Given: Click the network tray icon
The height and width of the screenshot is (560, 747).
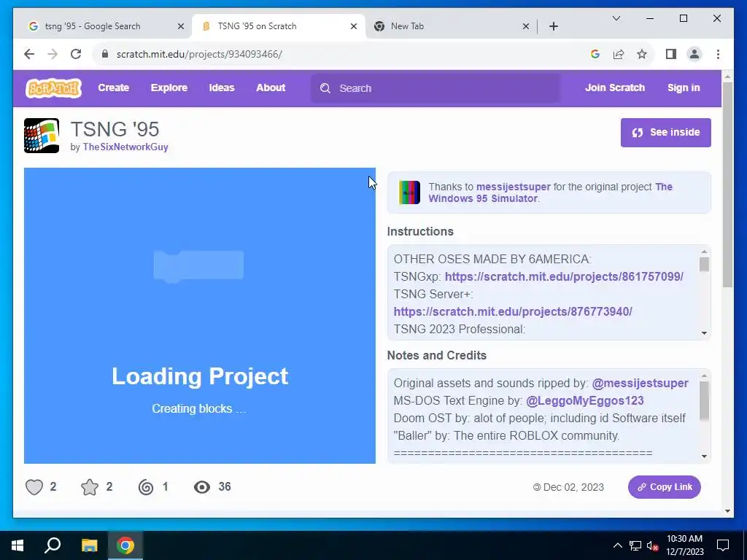Looking at the screenshot, I should click(x=635, y=545).
